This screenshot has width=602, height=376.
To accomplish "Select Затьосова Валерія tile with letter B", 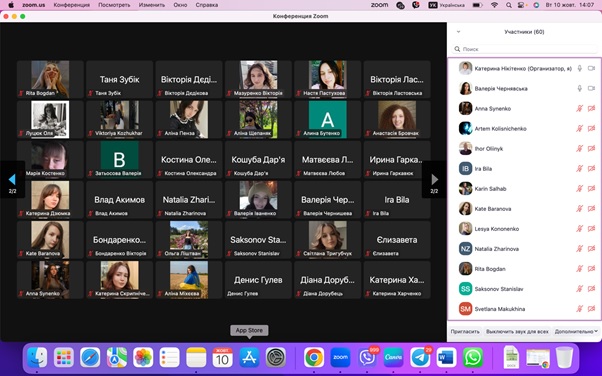I will pyautogui.click(x=119, y=159).
